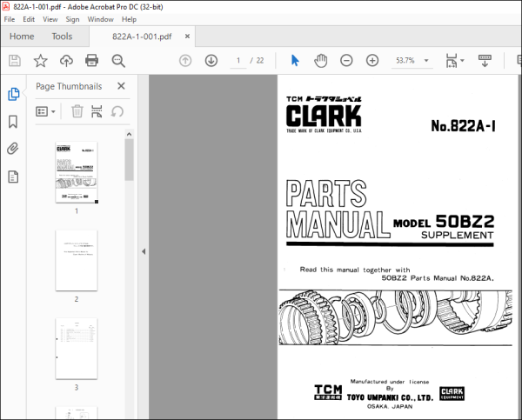Click the current page number field
Screen dimensions: 522x420
[x=238, y=61]
